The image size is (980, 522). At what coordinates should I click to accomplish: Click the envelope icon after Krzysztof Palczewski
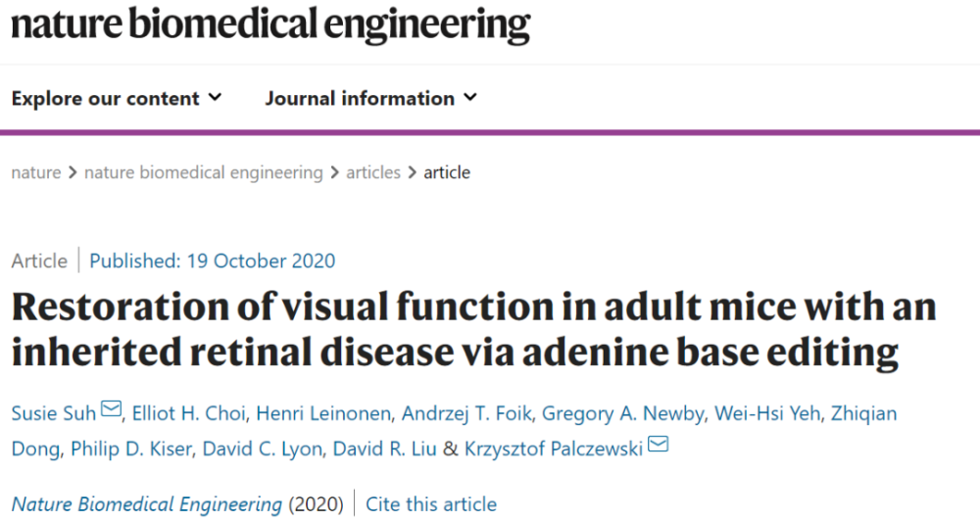coord(659,446)
